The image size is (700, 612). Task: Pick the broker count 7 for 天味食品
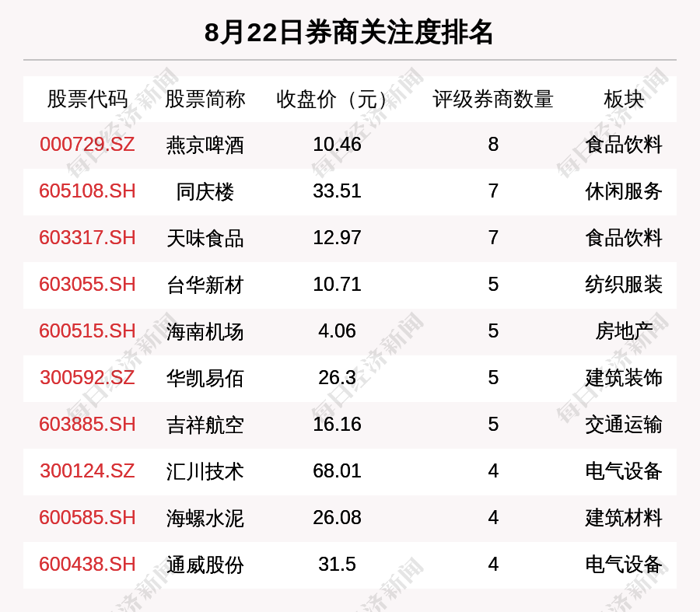pos(493,237)
